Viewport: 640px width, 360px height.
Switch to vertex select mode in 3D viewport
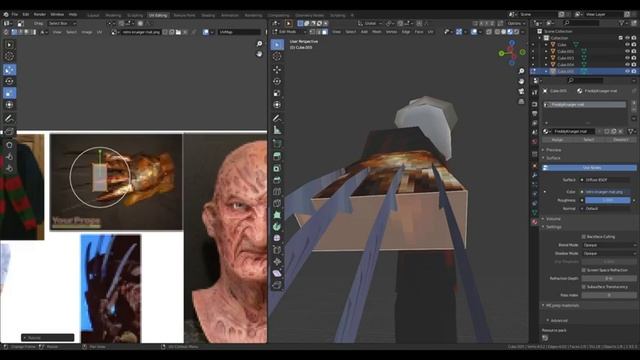pos(312,32)
